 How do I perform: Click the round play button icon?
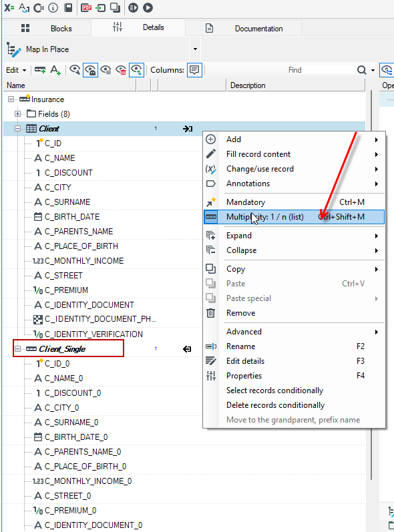[x=148, y=7]
